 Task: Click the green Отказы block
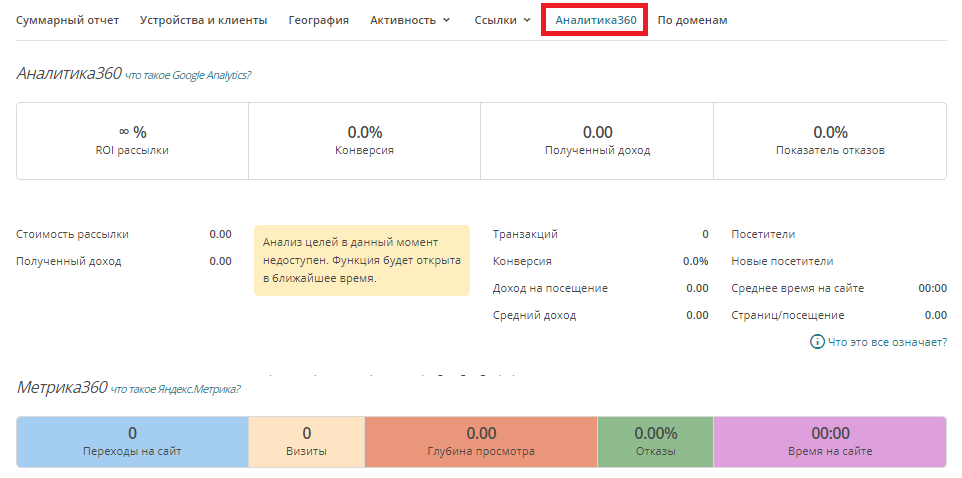655,442
